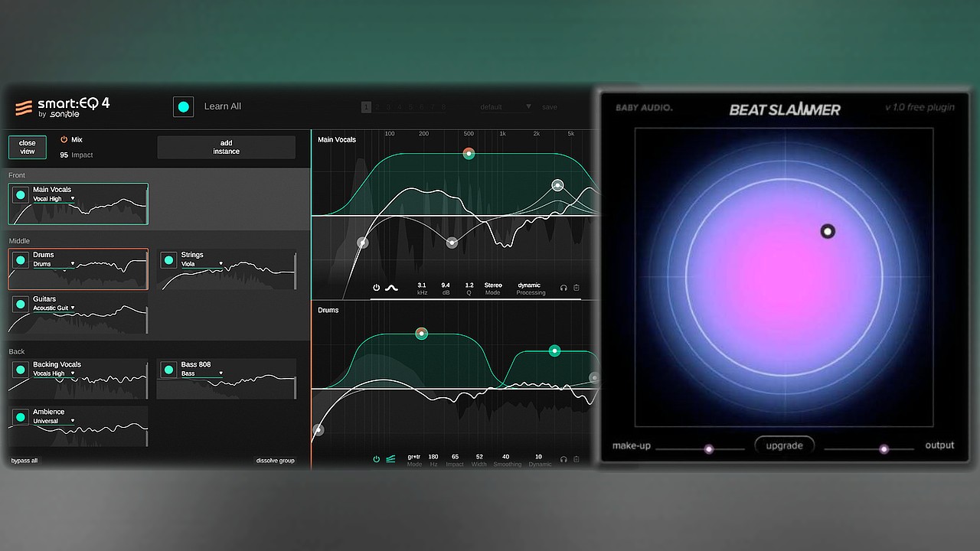Click the gray low-cut node in Drums graph

pos(318,430)
